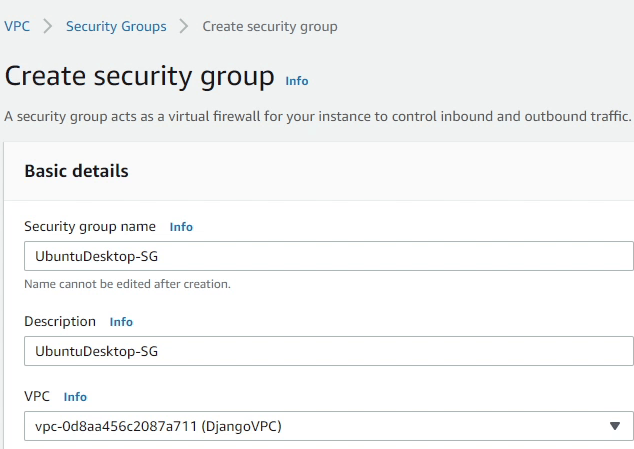Click into the Description text field

pyautogui.click(x=328, y=351)
